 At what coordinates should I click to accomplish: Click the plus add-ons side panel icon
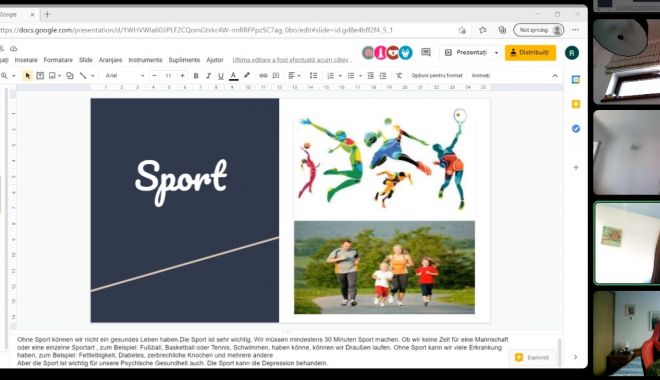(x=576, y=167)
